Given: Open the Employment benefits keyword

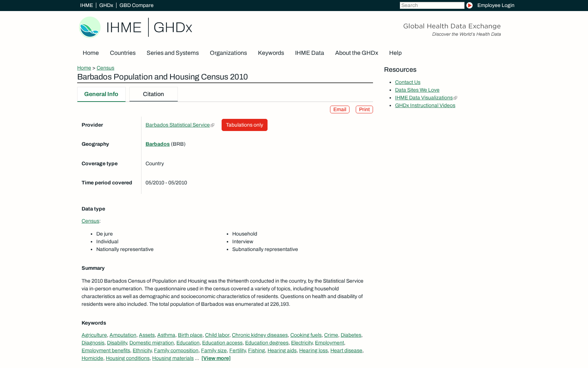Looking at the screenshot, I should pos(106,350).
